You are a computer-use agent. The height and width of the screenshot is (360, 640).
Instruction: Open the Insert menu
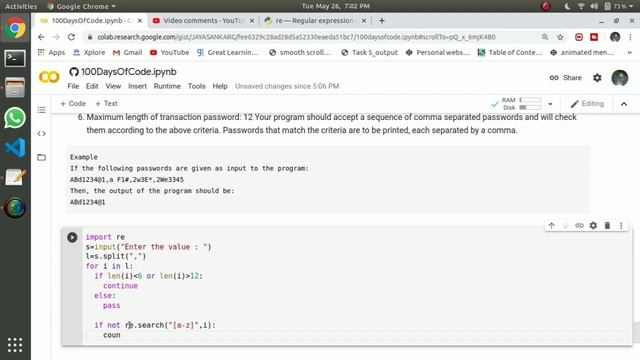(137, 86)
